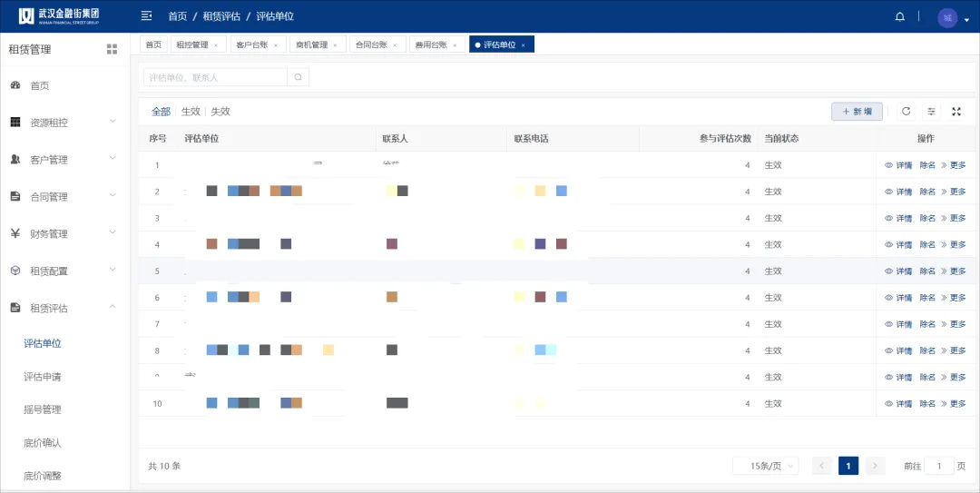The width and height of the screenshot is (980, 493).
Task: Collapse the 租赁评估 sidebar menu
Action: point(65,308)
